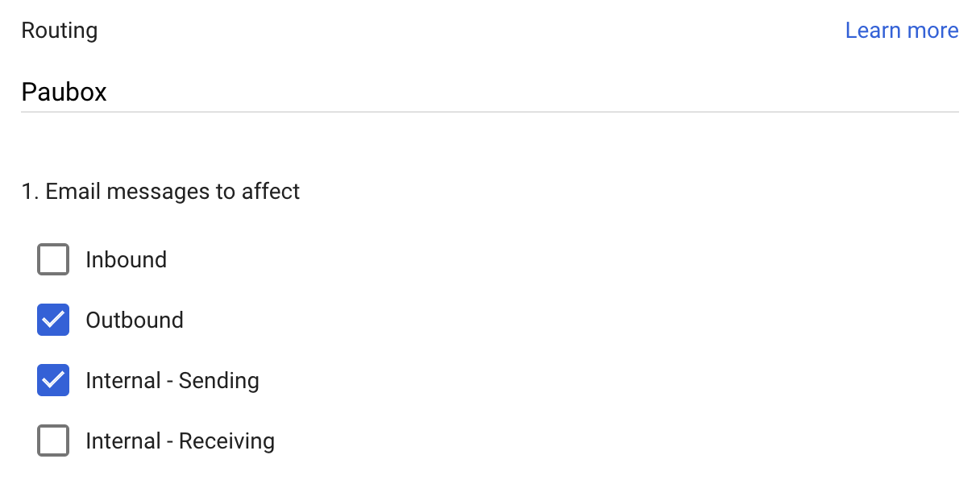Click the Outbound label text
Image resolution: width=980 pixels, height=488 pixels.
(134, 320)
